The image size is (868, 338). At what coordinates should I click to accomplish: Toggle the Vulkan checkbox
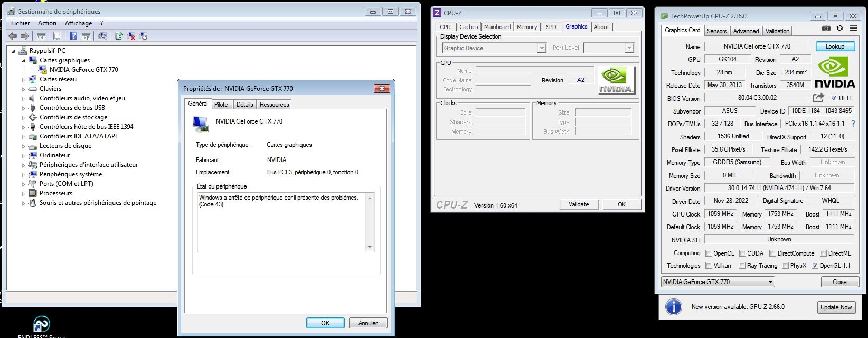click(709, 266)
